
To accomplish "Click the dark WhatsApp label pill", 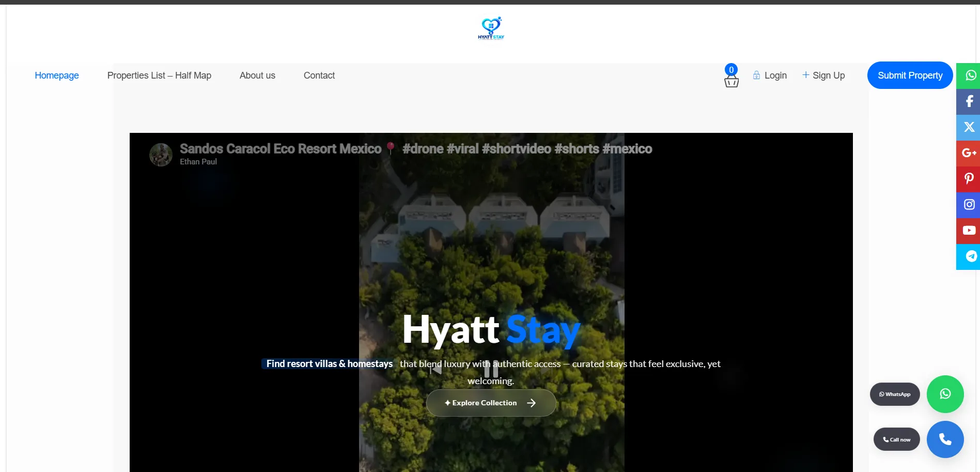I will pos(895,394).
